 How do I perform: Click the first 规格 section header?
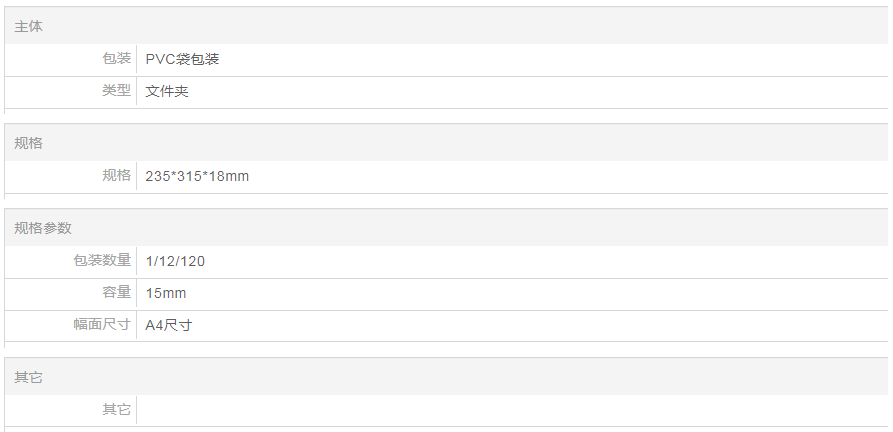click(28, 143)
